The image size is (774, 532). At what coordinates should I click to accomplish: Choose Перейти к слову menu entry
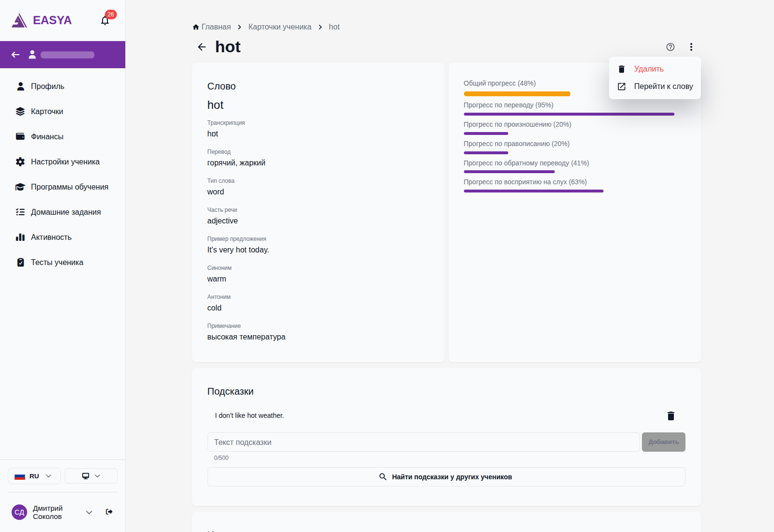655,87
